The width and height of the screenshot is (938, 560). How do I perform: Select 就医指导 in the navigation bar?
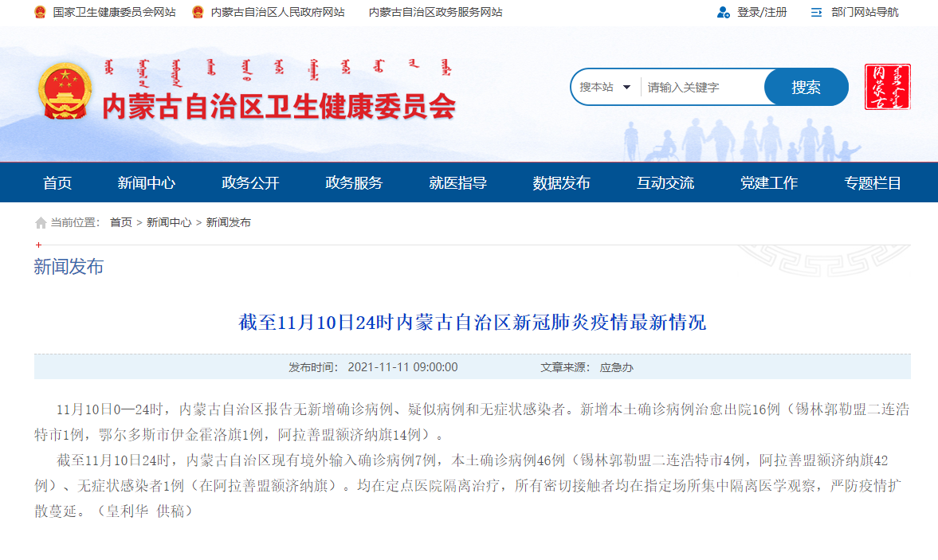457,182
